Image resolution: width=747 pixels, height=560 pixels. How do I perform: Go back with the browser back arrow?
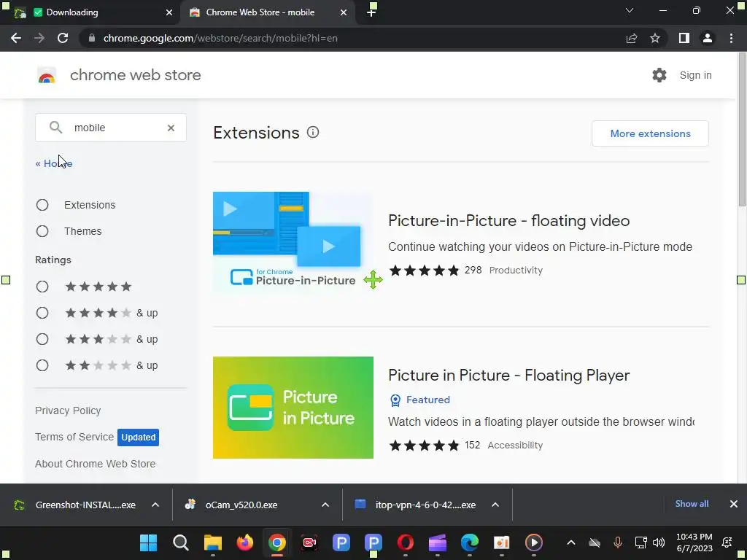tap(16, 38)
